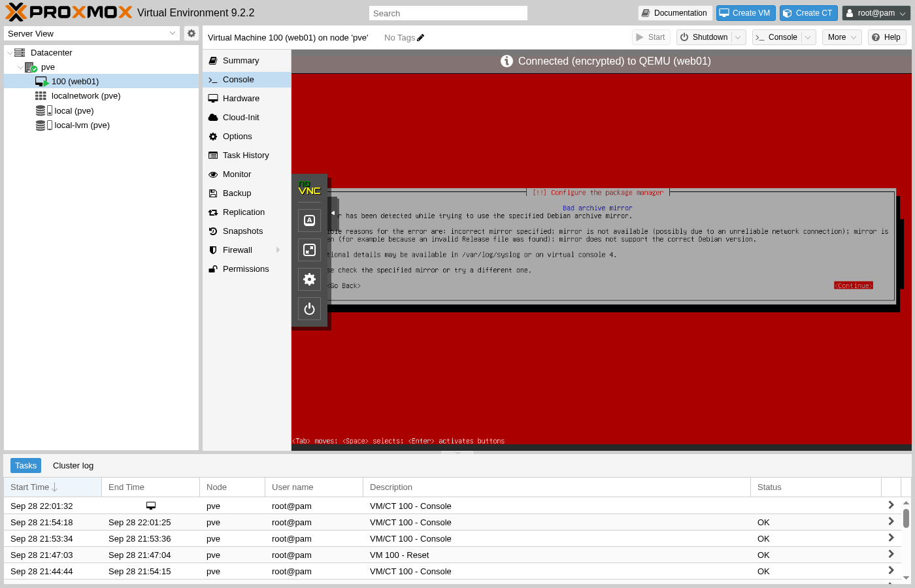Viewport: 915px width, 588px height.
Task: Collapse the Datacenter tree node
Action: 10,53
